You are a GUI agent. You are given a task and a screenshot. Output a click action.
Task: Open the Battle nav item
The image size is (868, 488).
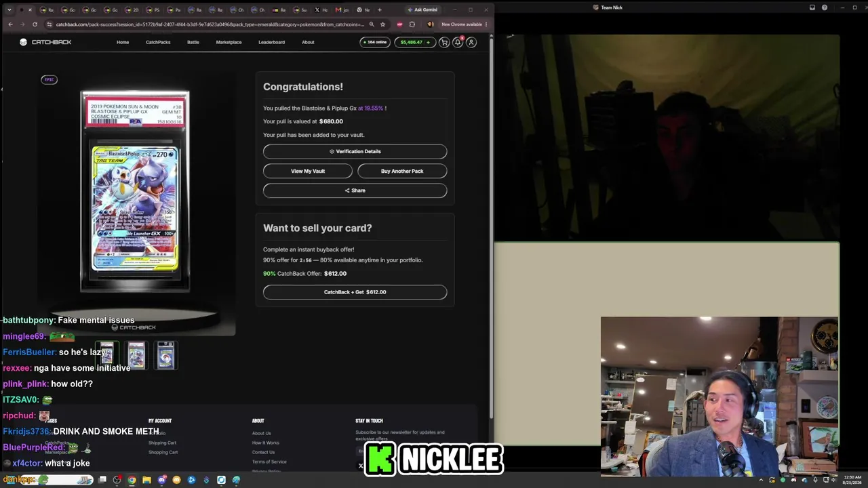tap(193, 42)
